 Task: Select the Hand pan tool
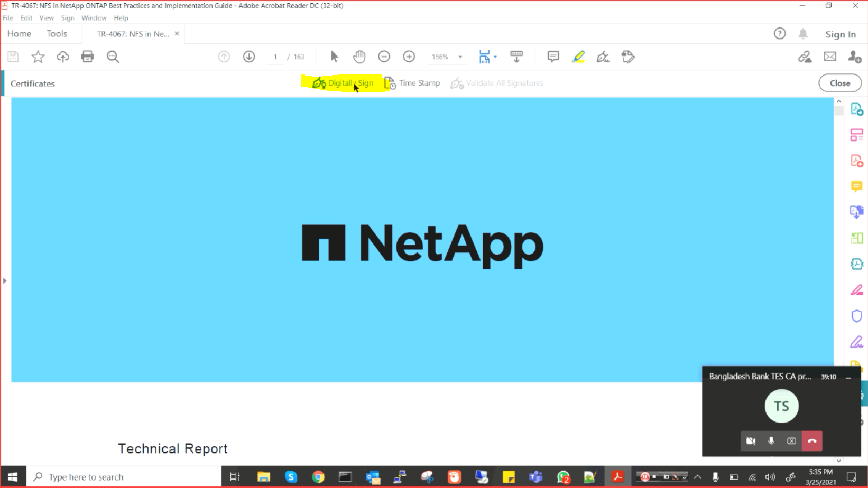coord(359,57)
